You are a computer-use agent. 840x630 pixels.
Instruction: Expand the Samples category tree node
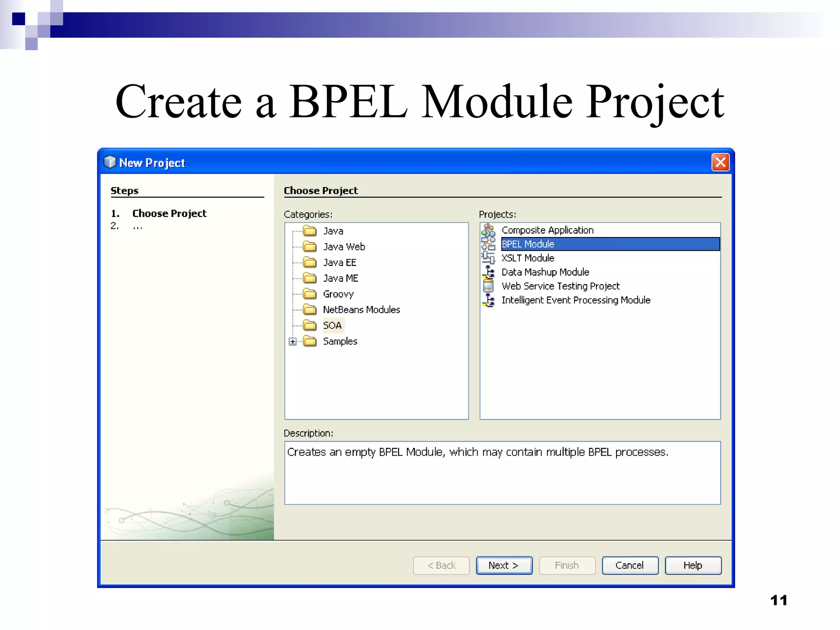click(292, 341)
